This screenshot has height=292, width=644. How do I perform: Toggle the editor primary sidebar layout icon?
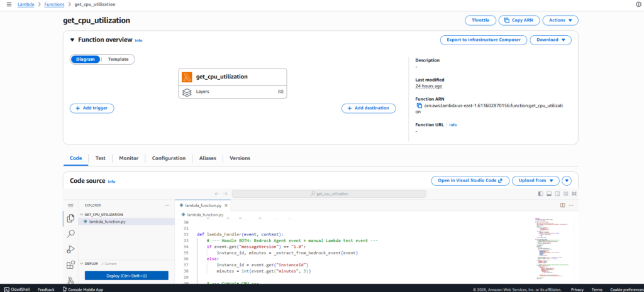pyautogui.click(x=540, y=194)
